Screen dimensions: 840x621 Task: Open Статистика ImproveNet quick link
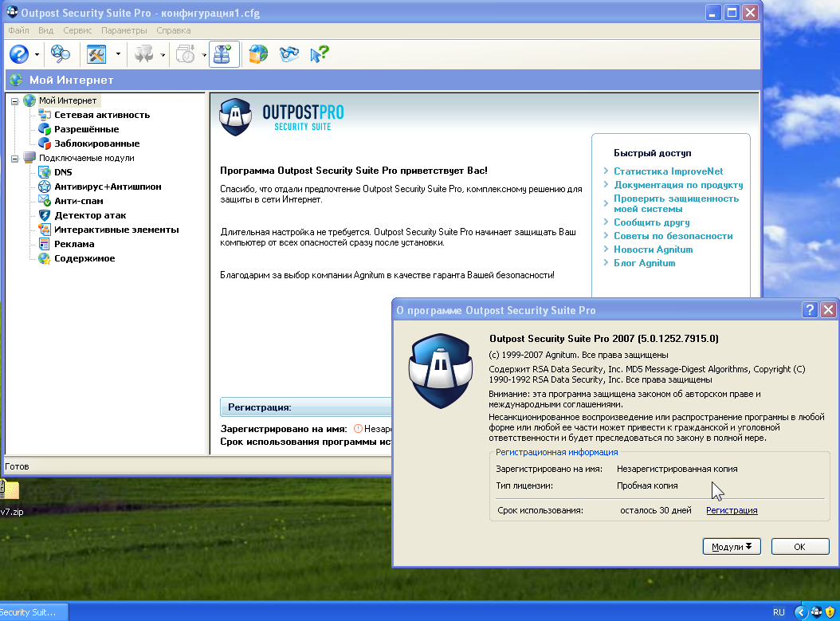[x=668, y=171]
